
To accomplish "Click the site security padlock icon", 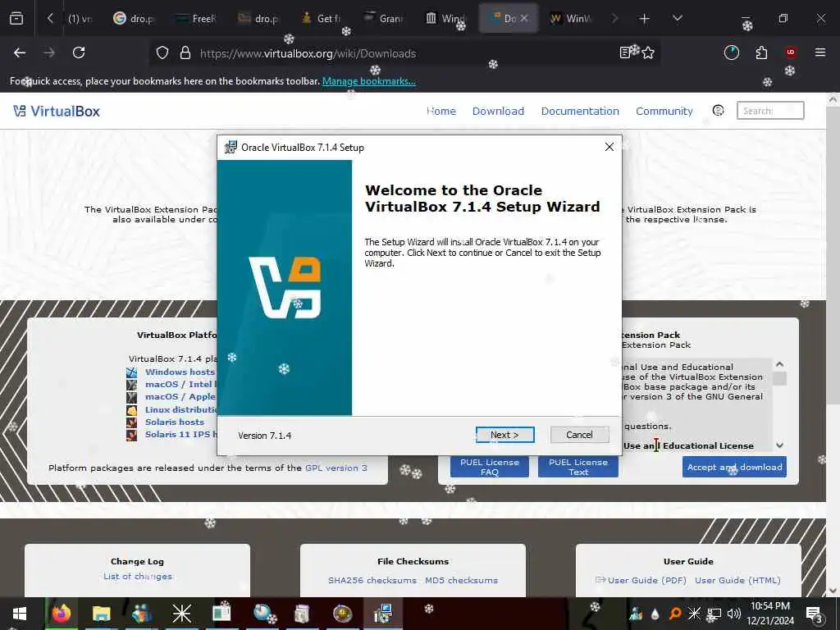I will pyautogui.click(x=185, y=53).
